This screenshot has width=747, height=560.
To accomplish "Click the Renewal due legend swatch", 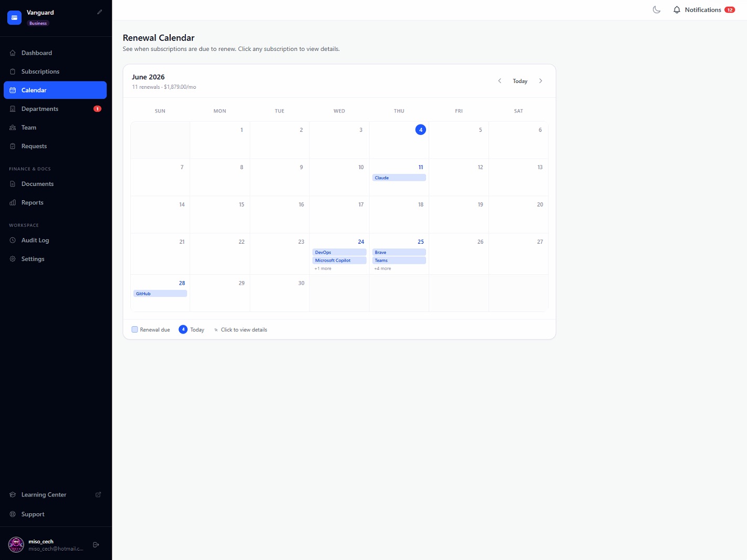I will 134,329.
